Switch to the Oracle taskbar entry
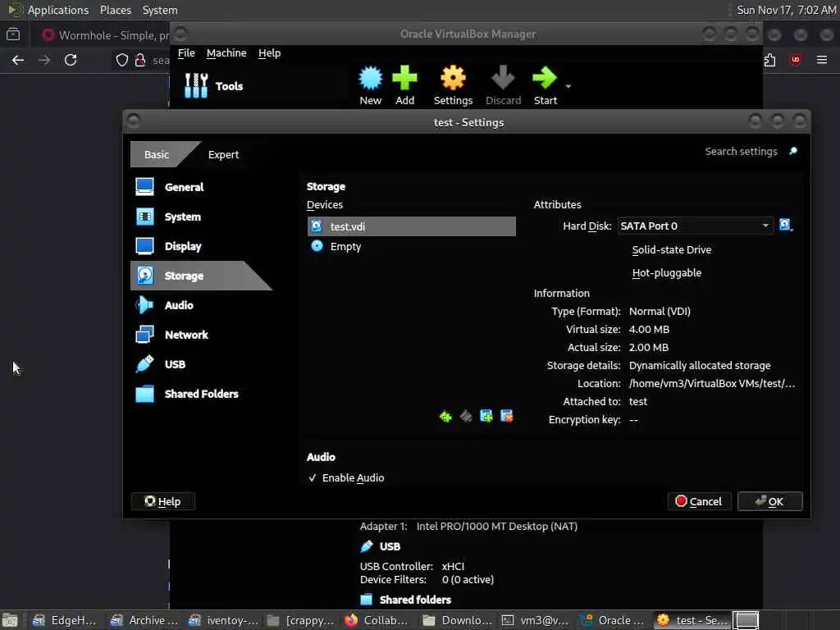 (614, 620)
